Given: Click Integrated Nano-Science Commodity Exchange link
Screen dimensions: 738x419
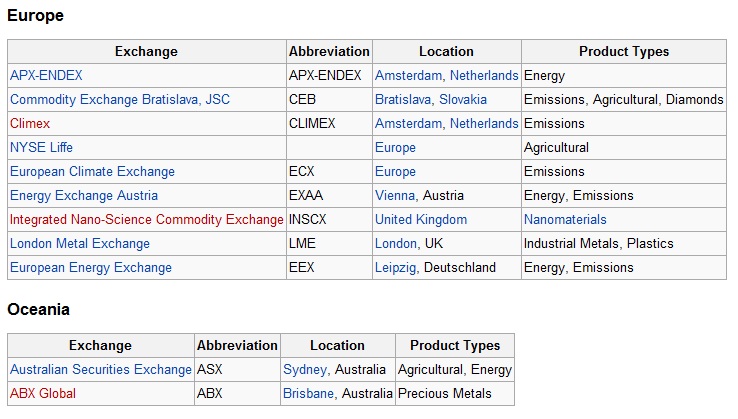Looking at the screenshot, I should point(146,219).
